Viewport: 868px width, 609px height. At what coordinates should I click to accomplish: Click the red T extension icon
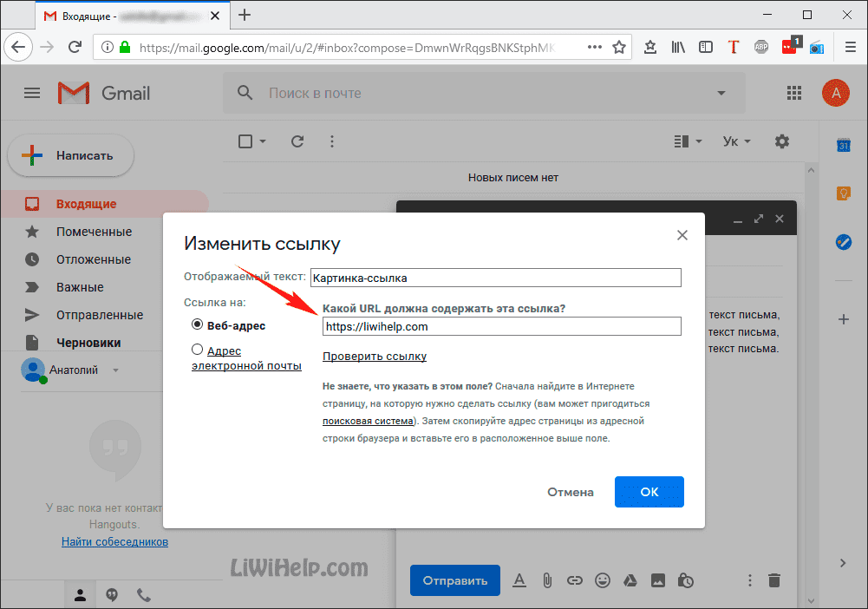click(x=734, y=47)
